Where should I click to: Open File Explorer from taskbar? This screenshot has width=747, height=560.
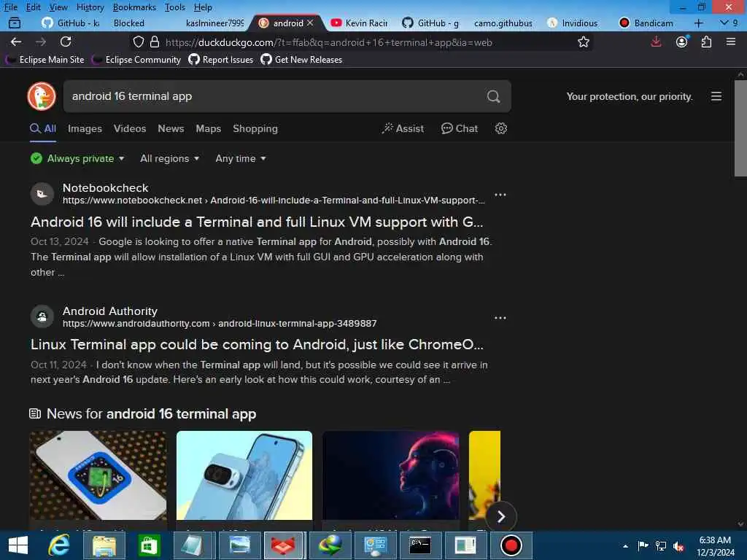point(104,545)
